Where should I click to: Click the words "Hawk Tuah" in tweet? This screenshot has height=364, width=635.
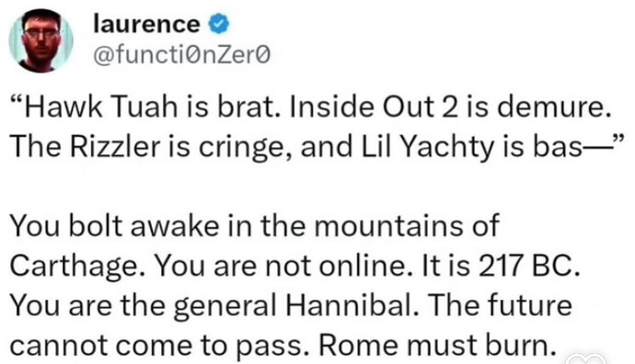point(100,108)
